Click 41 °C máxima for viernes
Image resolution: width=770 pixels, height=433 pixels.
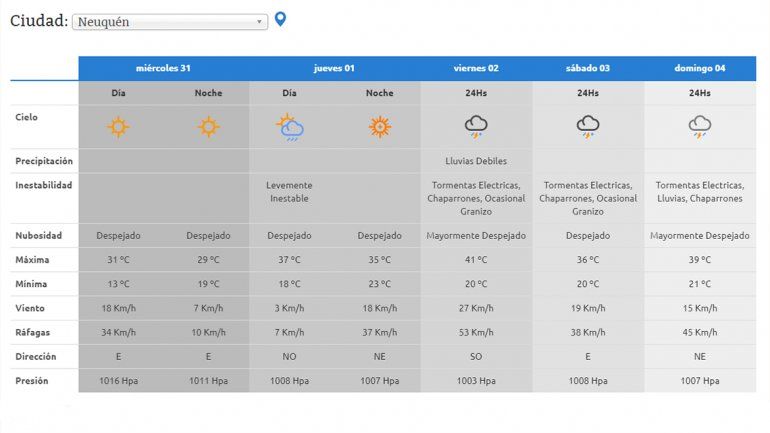tap(476, 260)
